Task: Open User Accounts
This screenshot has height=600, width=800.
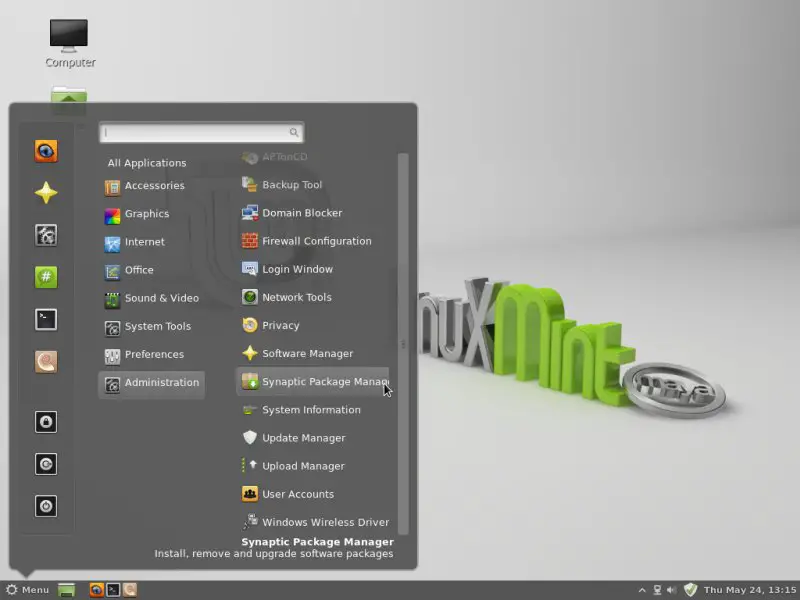Action: (x=314, y=494)
